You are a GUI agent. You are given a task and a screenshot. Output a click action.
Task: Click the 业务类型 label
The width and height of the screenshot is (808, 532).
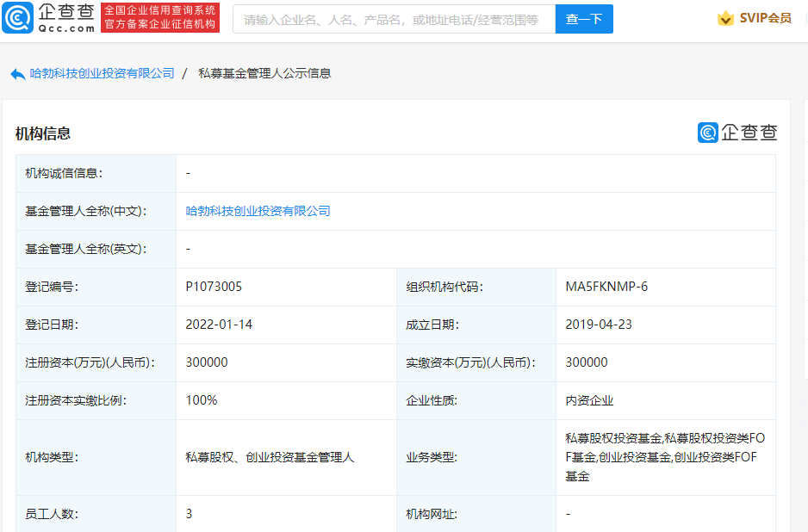tap(432, 457)
